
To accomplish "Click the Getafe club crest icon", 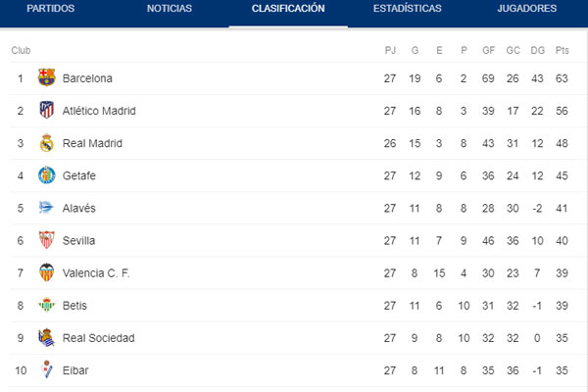I will pyautogui.click(x=46, y=175).
